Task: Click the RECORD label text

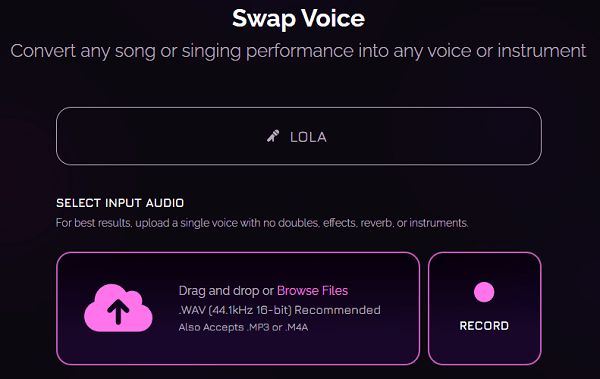Action: (x=484, y=326)
